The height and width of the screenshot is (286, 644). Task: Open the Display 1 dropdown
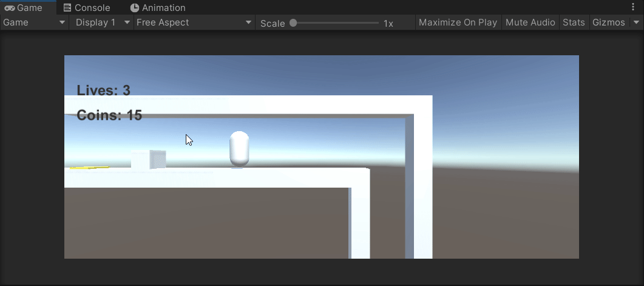coord(102,22)
